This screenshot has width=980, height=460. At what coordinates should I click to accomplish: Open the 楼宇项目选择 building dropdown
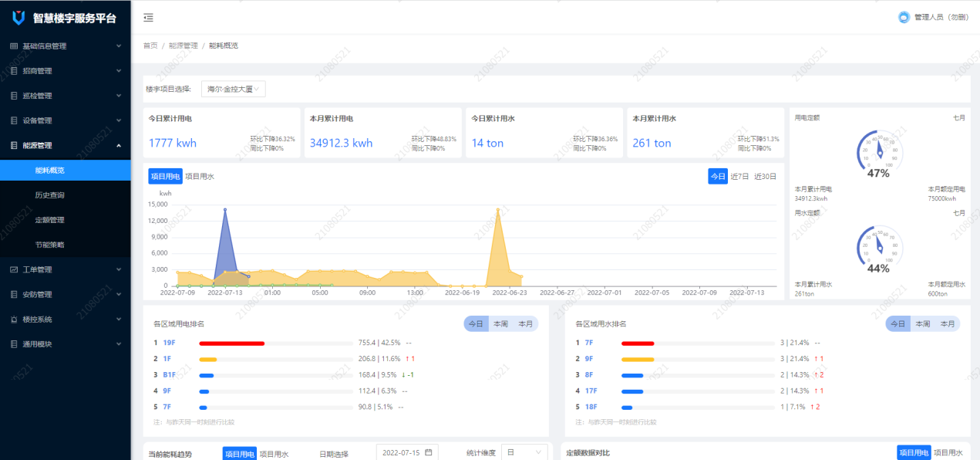pyautogui.click(x=234, y=90)
